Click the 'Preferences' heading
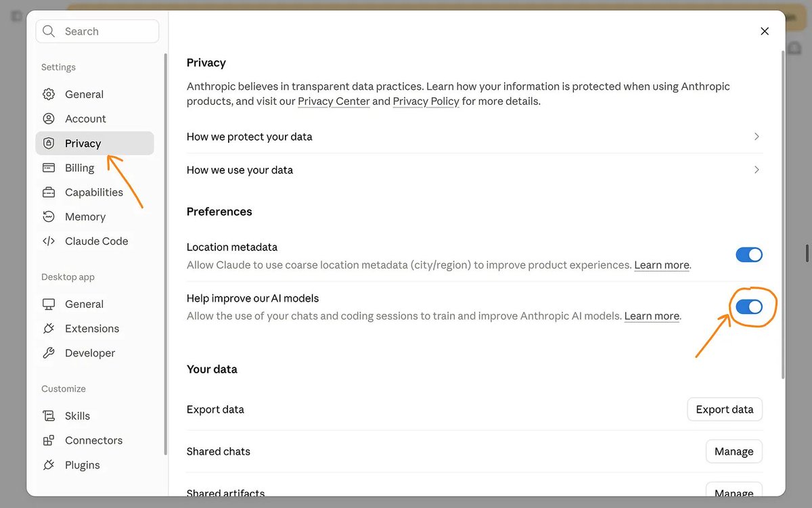The width and height of the screenshot is (812, 508). tap(219, 212)
